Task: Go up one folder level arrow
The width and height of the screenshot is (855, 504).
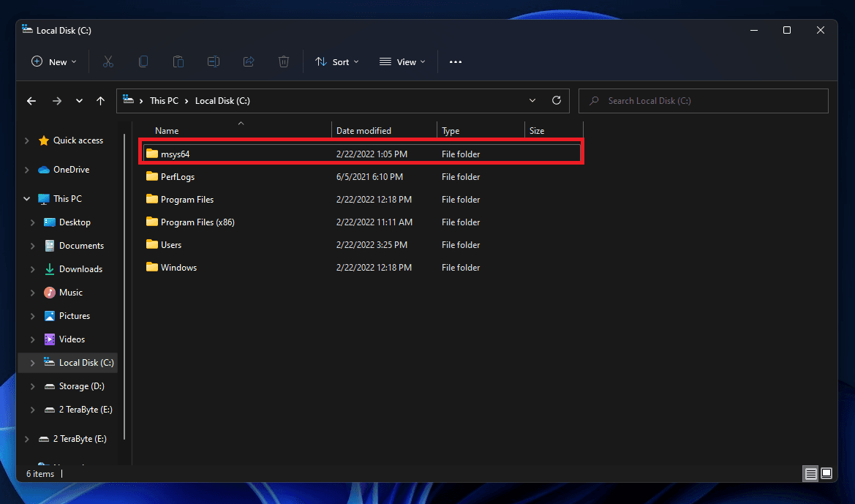Action: point(100,101)
